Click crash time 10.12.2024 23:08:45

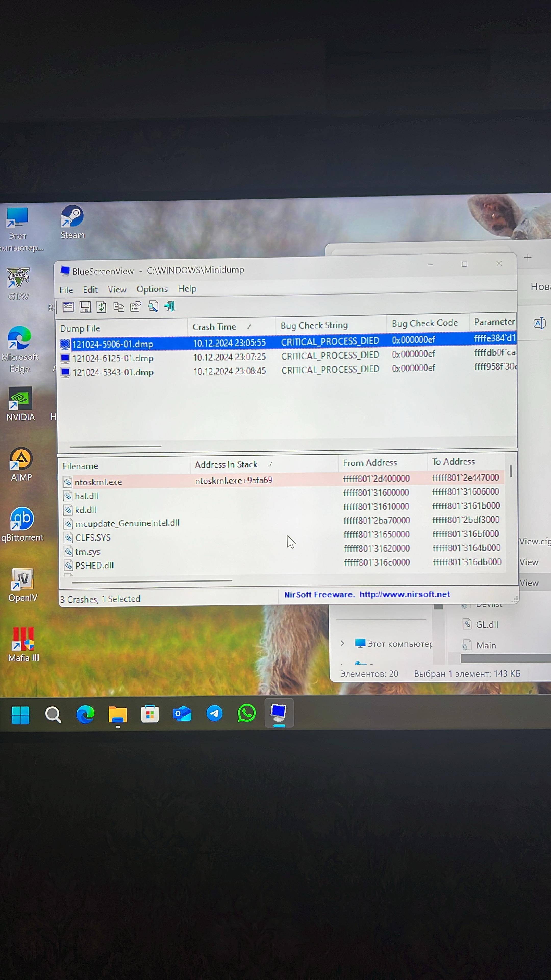[230, 371]
